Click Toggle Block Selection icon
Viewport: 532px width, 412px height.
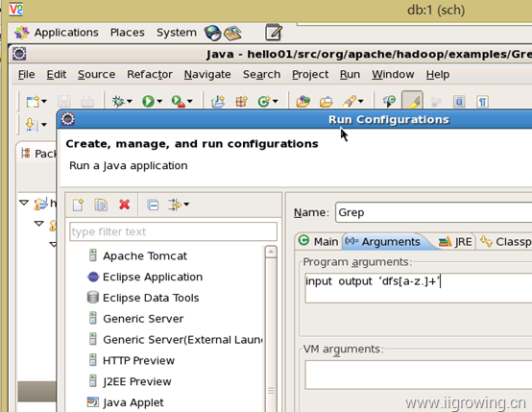pos(459,102)
